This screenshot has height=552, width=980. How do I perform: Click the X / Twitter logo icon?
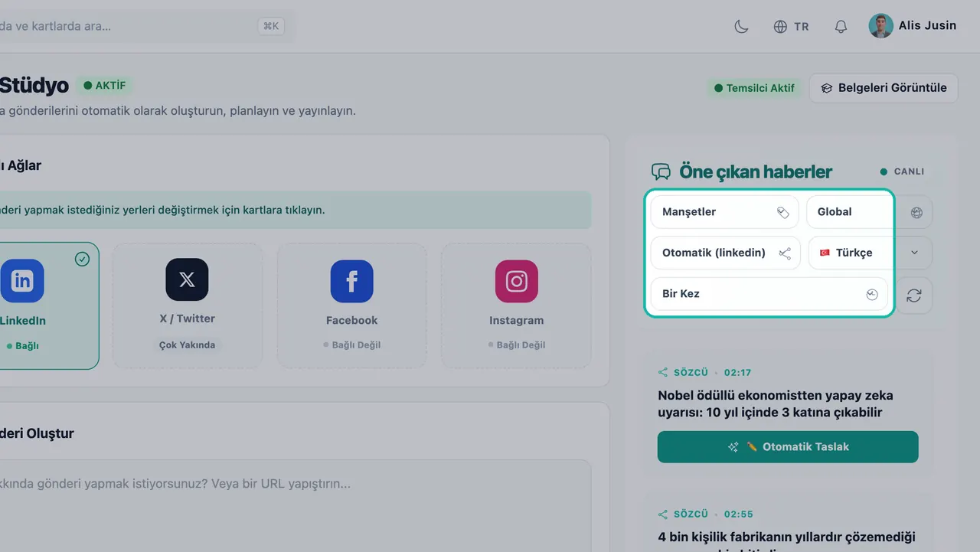[x=187, y=279]
